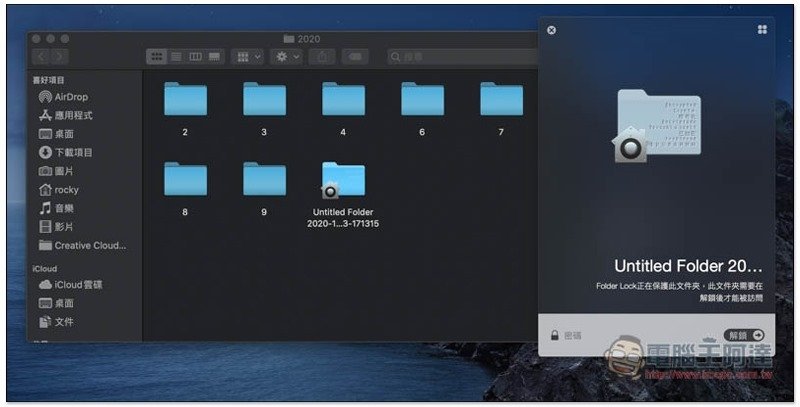Open 下載項目 in the sidebar
Image resolution: width=800 pixels, height=407 pixels.
click(73, 152)
